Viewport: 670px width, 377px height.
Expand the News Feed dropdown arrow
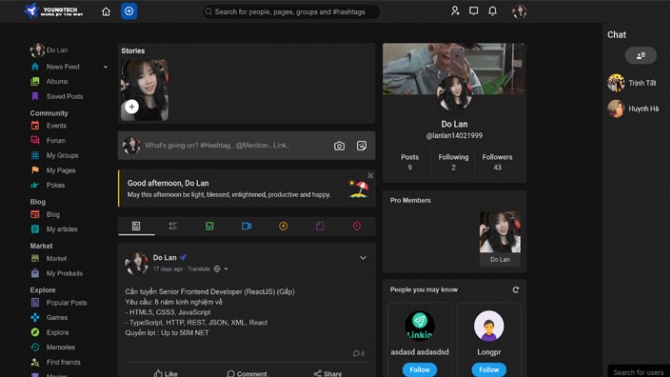click(105, 67)
